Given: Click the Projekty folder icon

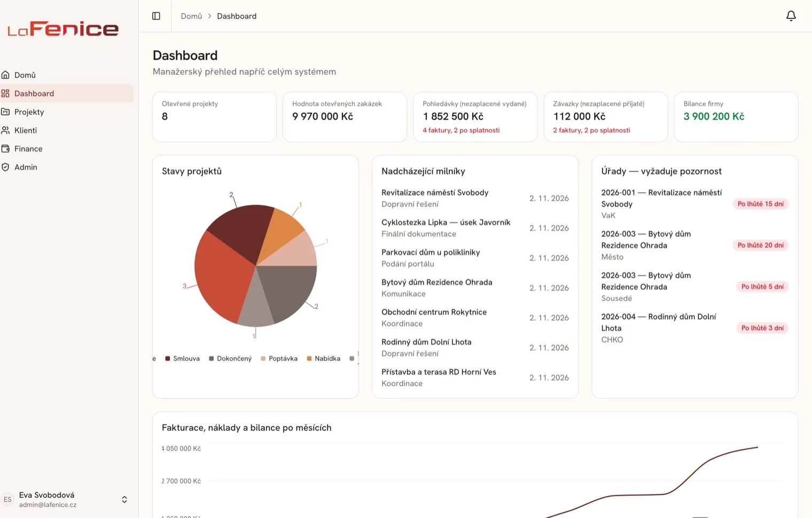Looking at the screenshot, I should click(5, 112).
